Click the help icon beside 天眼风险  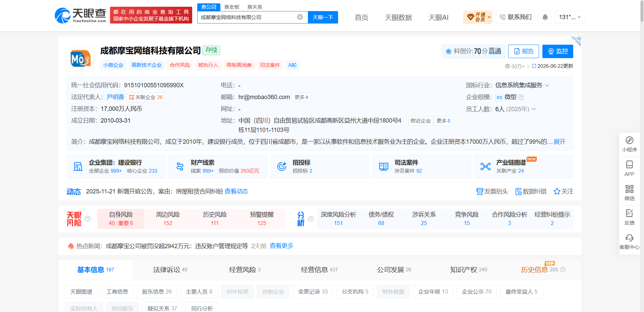pyautogui.click(x=88, y=219)
